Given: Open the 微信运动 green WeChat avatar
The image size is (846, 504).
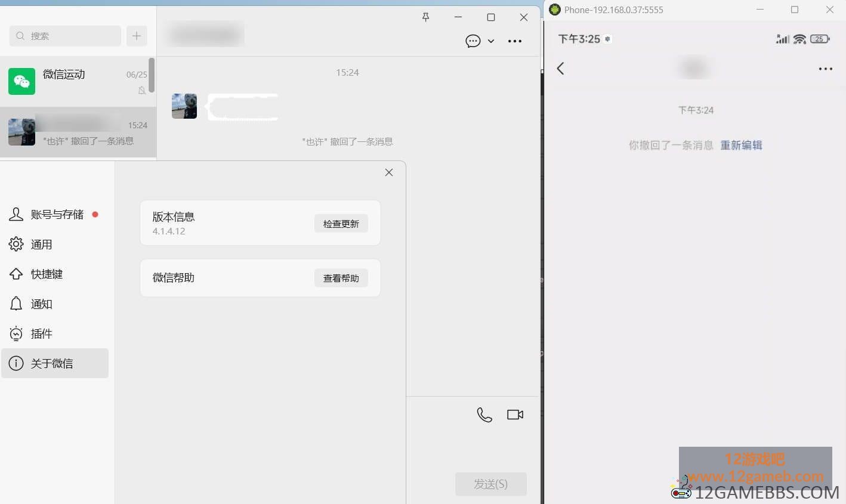Looking at the screenshot, I should (x=21, y=81).
